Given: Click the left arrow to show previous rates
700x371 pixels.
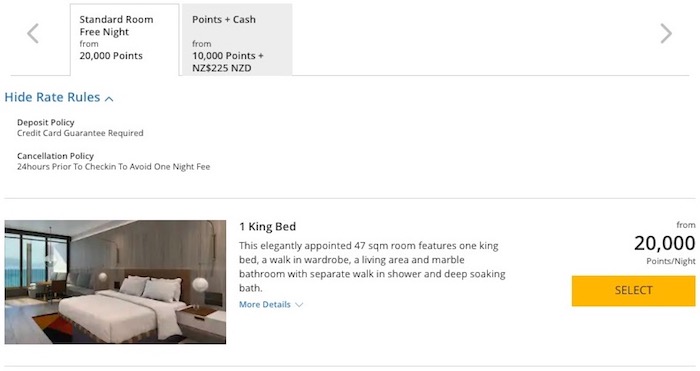Looking at the screenshot, I should click(33, 33).
